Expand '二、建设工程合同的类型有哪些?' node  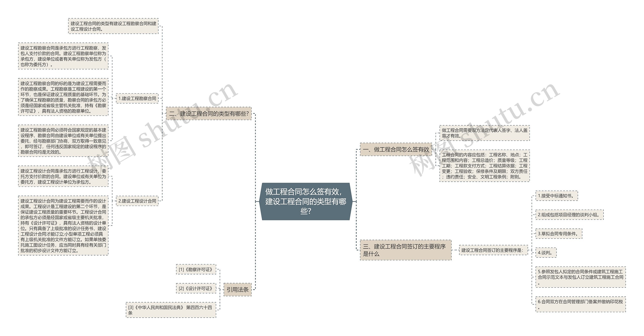point(205,114)
